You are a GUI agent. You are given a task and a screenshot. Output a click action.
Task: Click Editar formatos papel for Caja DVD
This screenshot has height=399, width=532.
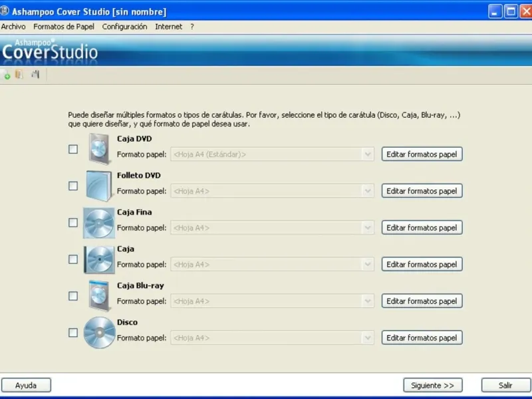tap(422, 154)
